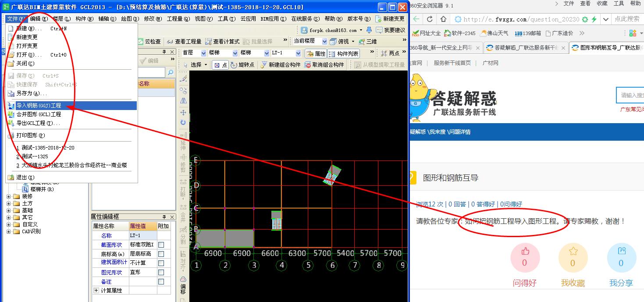Expand 计算属性 property row
This screenshot has height=302, width=644.
[96, 291]
